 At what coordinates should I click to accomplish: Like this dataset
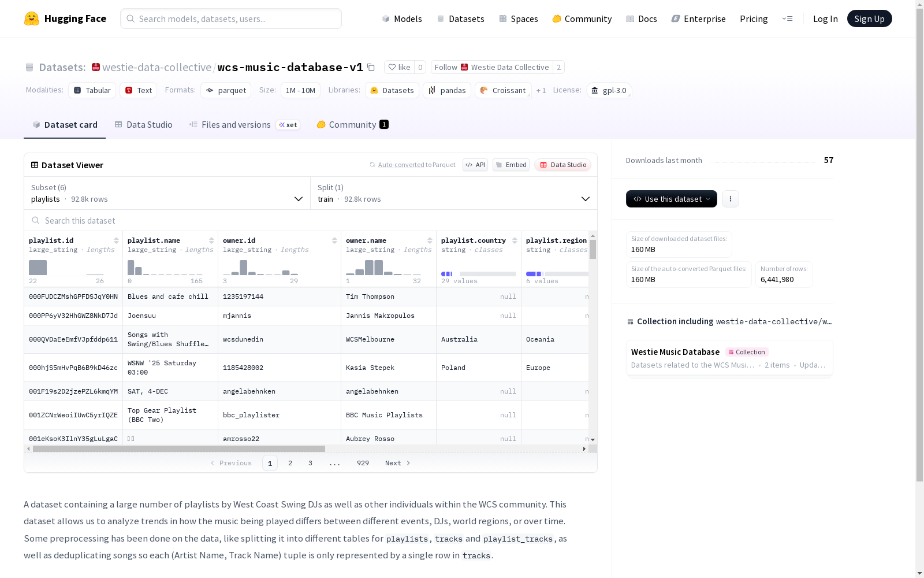(399, 67)
